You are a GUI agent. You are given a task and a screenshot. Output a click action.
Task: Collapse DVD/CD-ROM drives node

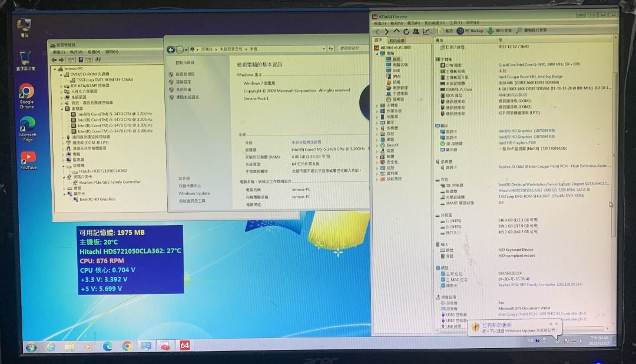click(62, 75)
